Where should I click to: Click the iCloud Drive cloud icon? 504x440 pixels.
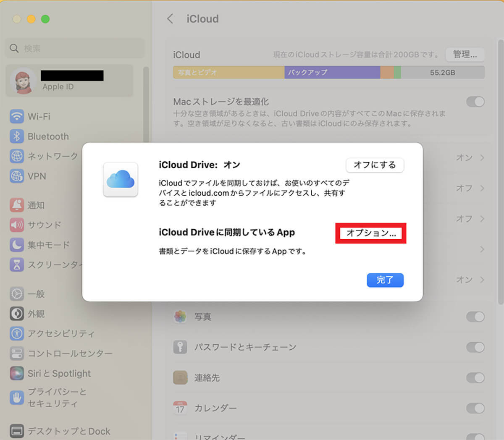(x=121, y=179)
